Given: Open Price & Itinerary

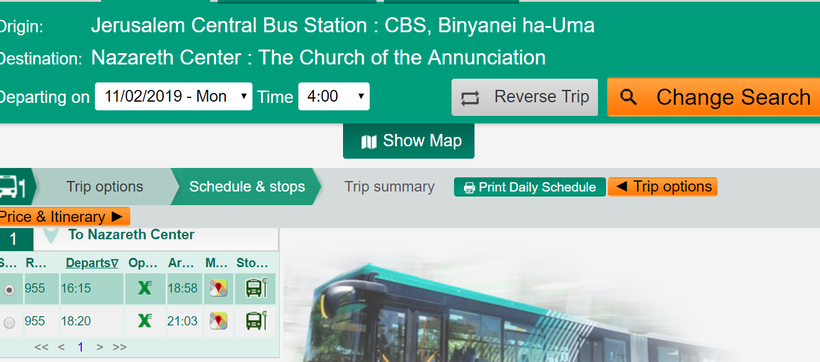Looking at the screenshot, I should coord(62,217).
